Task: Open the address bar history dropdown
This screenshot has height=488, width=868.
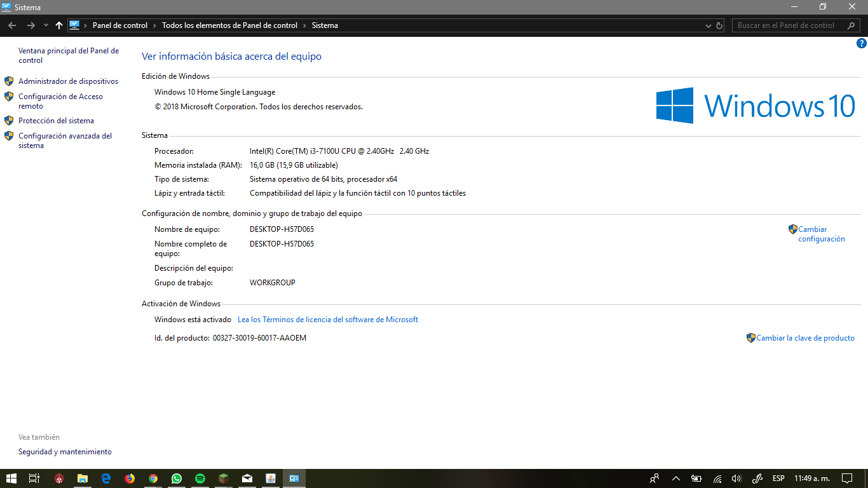Action: (x=709, y=26)
